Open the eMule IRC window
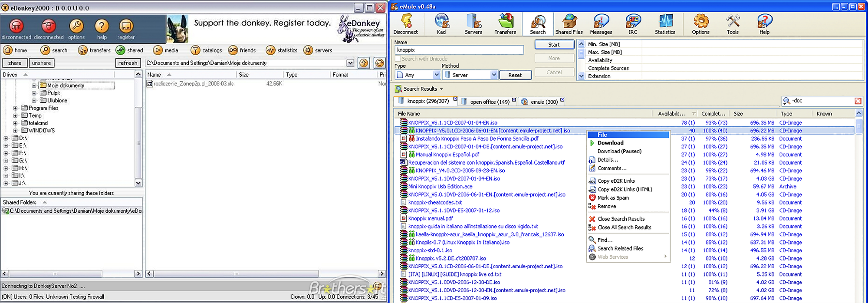Image resolution: width=868 pixels, height=303 pixels. (633, 24)
